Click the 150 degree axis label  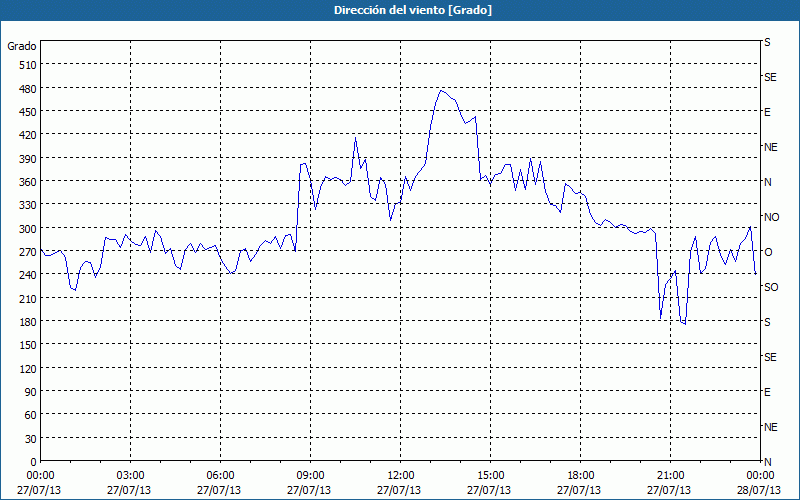(x=29, y=345)
